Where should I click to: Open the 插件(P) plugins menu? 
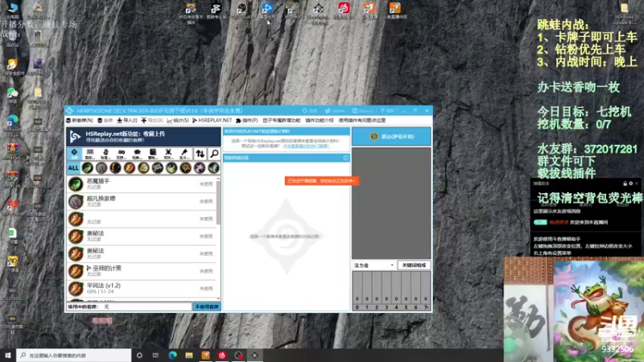(x=247, y=121)
